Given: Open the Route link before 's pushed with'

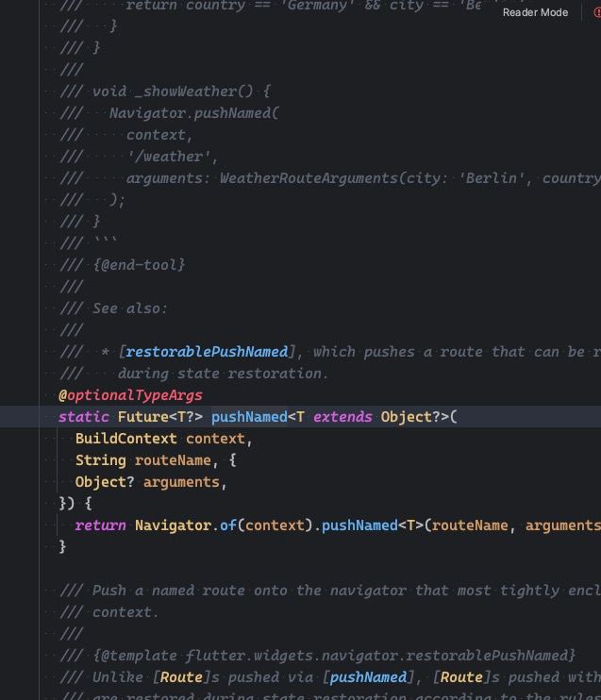Looking at the screenshot, I should click(461, 677).
